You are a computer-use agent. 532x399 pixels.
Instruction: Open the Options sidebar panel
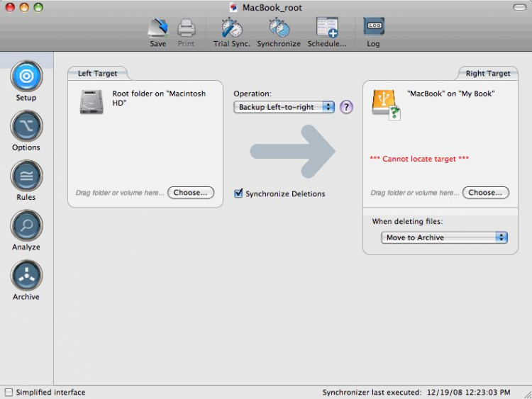26,126
